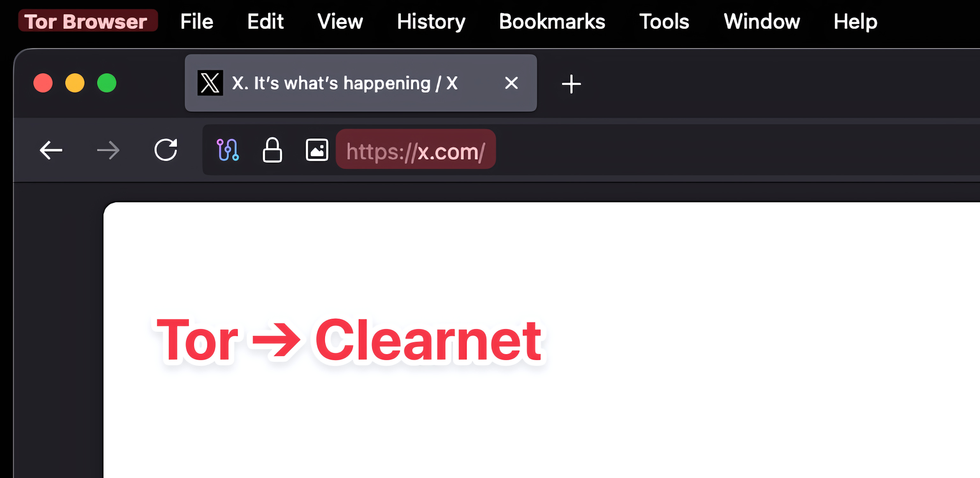The height and width of the screenshot is (478, 980).
Task: Open the Tools menu
Action: pos(664,21)
